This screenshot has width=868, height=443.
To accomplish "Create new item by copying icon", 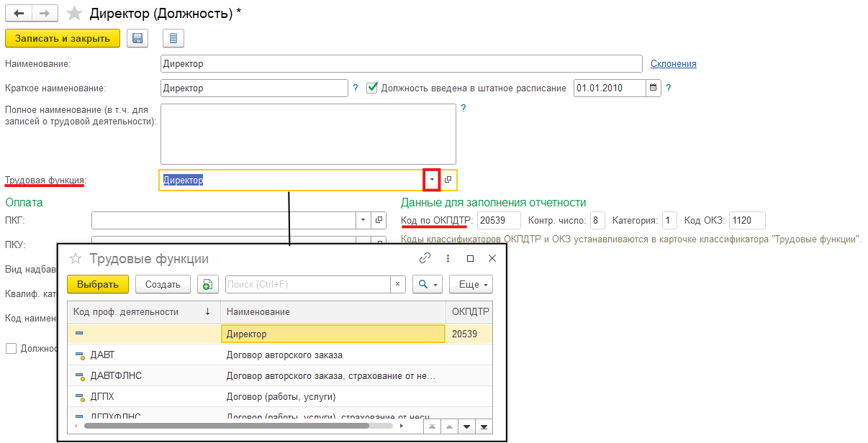I will click(208, 284).
